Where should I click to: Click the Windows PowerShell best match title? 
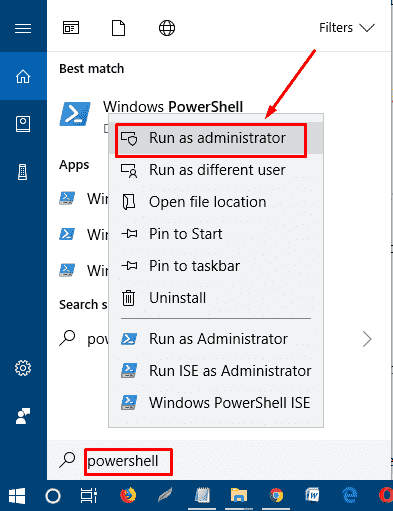173,107
